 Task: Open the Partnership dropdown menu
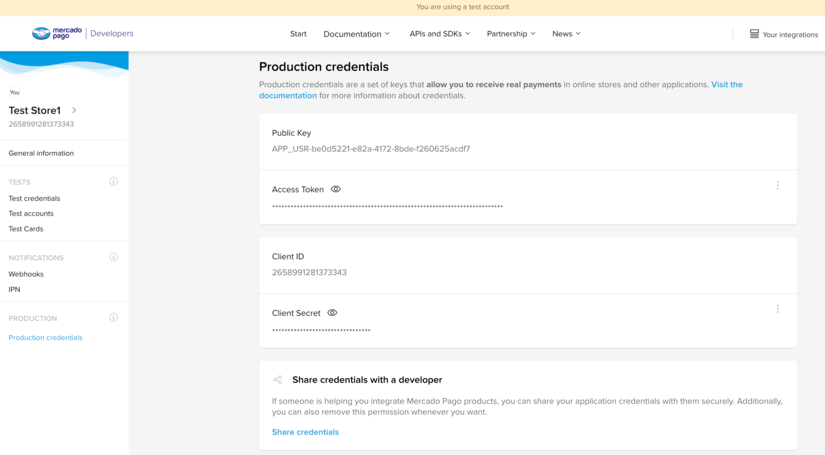point(511,34)
